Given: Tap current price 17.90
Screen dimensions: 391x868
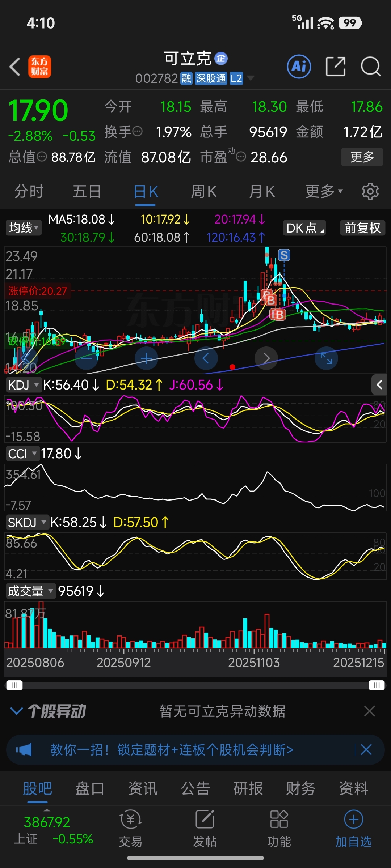Looking at the screenshot, I should click(x=38, y=110).
